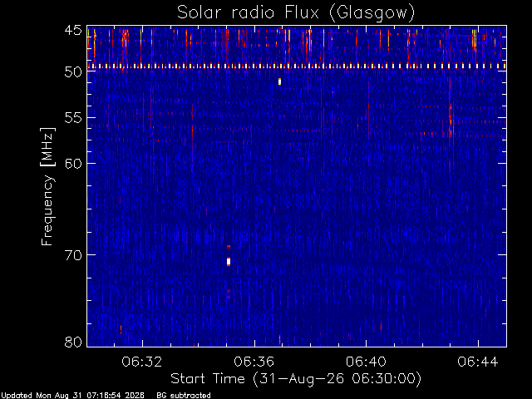This screenshot has width=532, height=399.
Task: Click the Frequency [MHz] axis title
Action: point(47,186)
